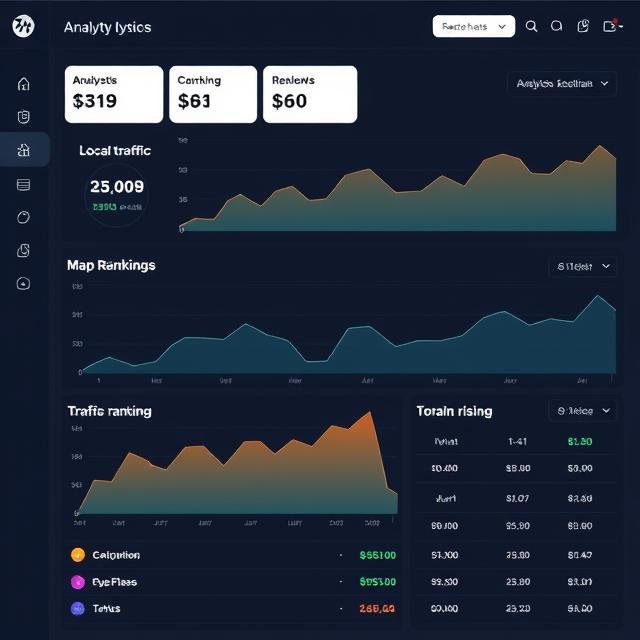Open the document icon in the sidebar
The image size is (640, 640).
pyautogui.click(x=24, y=250)
